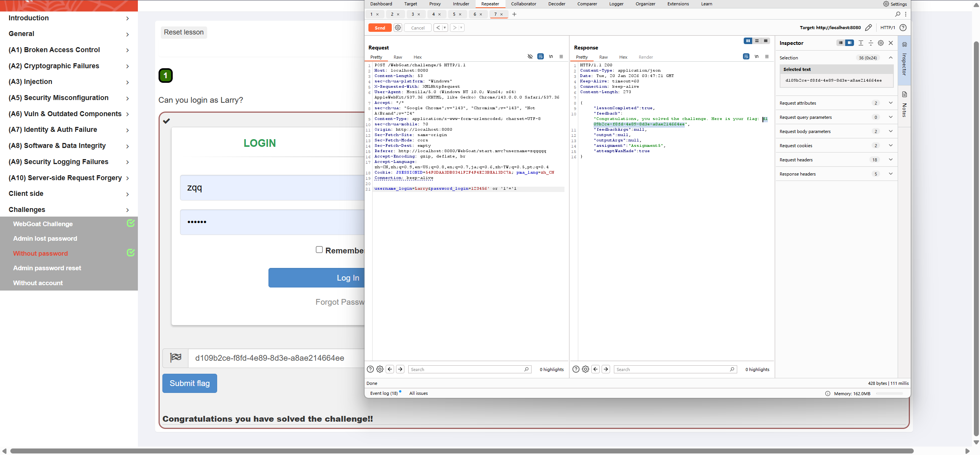Viewport: 980px width, 455px height.
Task: Open the Raw view of Response
Action: point(603,57)
